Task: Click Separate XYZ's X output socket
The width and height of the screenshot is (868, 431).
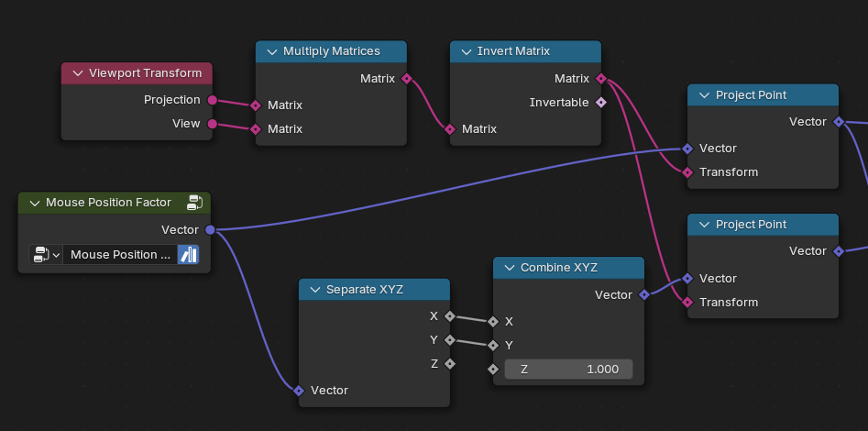Action: [x=450, y=316]
